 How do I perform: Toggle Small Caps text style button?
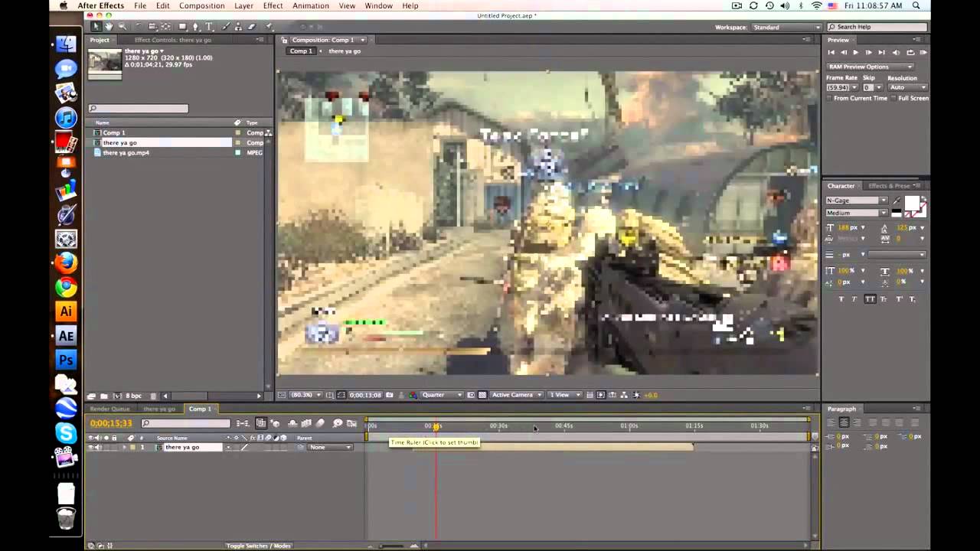(884, 299)
